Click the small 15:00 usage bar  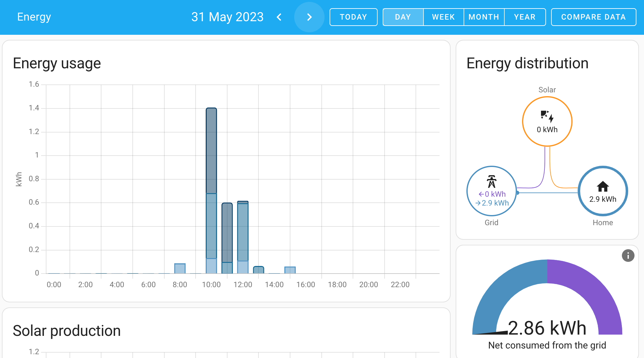point(290,270)
